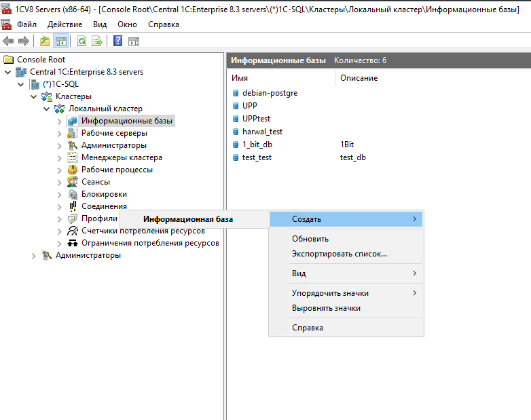
Task: Click the Кластеры node icon
Action: pos(47,96)
